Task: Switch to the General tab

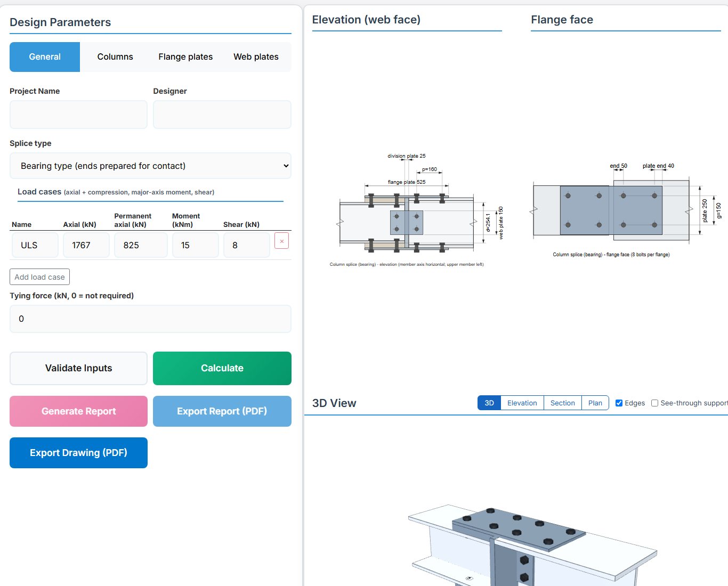Action: 45,57
